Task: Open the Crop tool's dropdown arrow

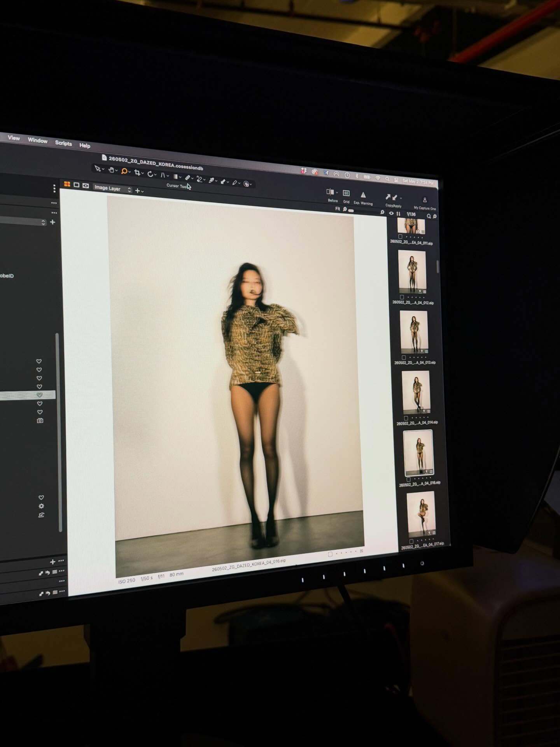Action: coord(143,173)
